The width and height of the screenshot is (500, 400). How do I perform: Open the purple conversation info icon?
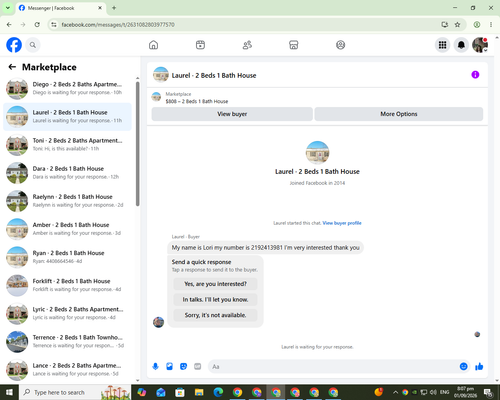[475, 75]
